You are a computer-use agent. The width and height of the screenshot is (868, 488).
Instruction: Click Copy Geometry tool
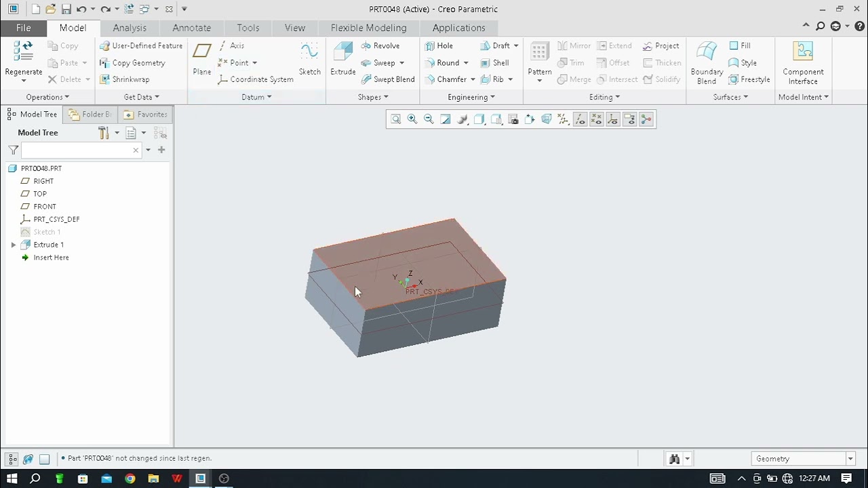132,62
